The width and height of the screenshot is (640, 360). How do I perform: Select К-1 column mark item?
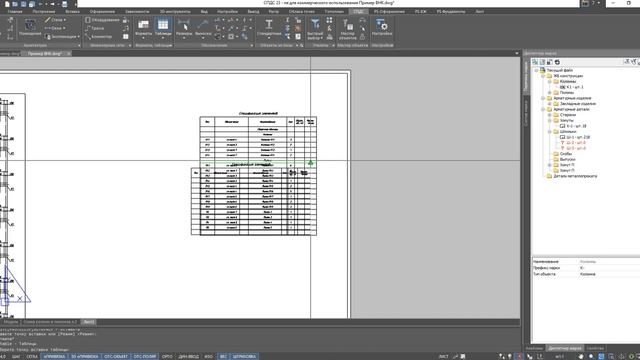[572, 87]
